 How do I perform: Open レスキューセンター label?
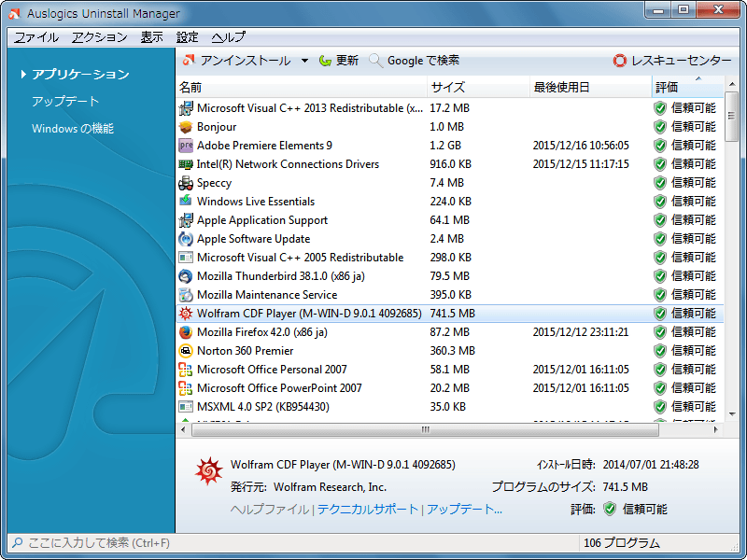tap(682, 61)
